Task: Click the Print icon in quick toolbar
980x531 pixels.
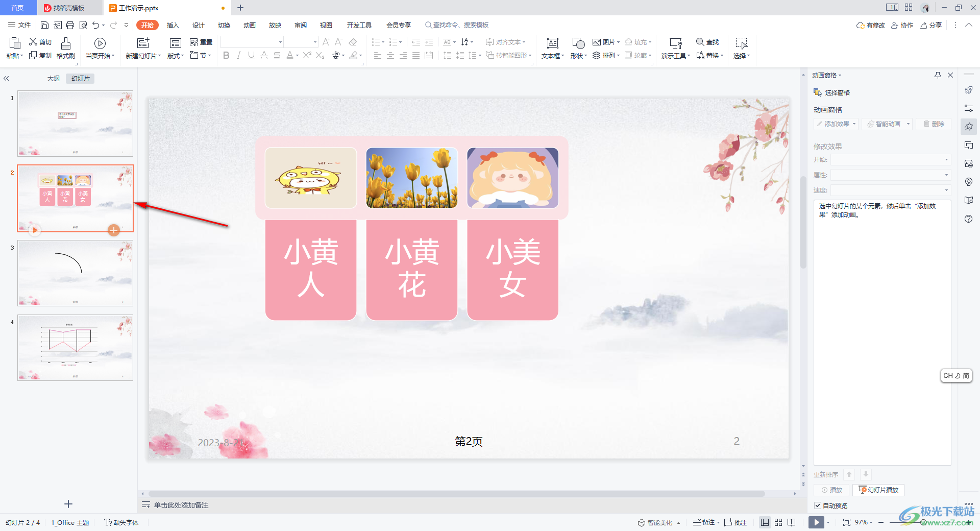Action: [70, 25]
